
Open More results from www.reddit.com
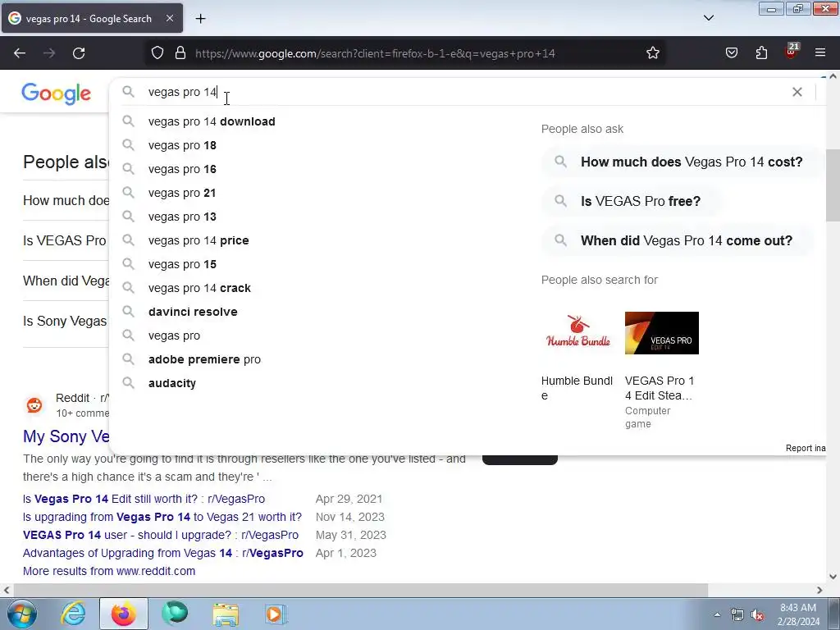[109, 571]
